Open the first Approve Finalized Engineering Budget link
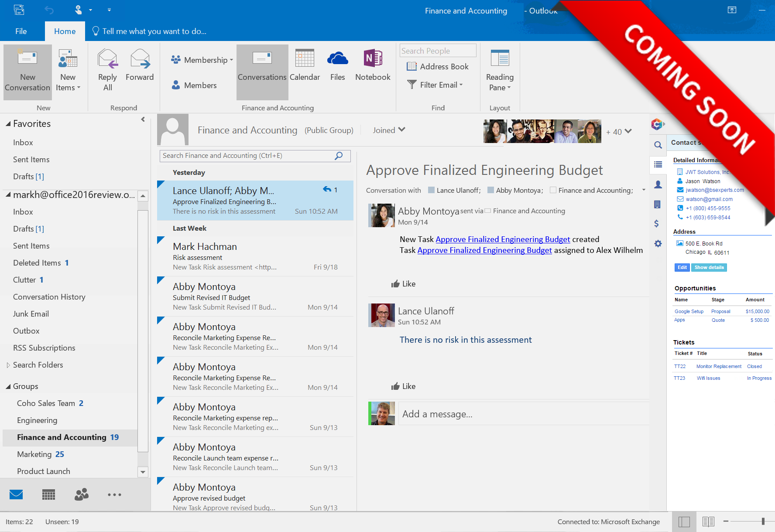The width and height of the screenshot is (775, 532). [503, 239]
